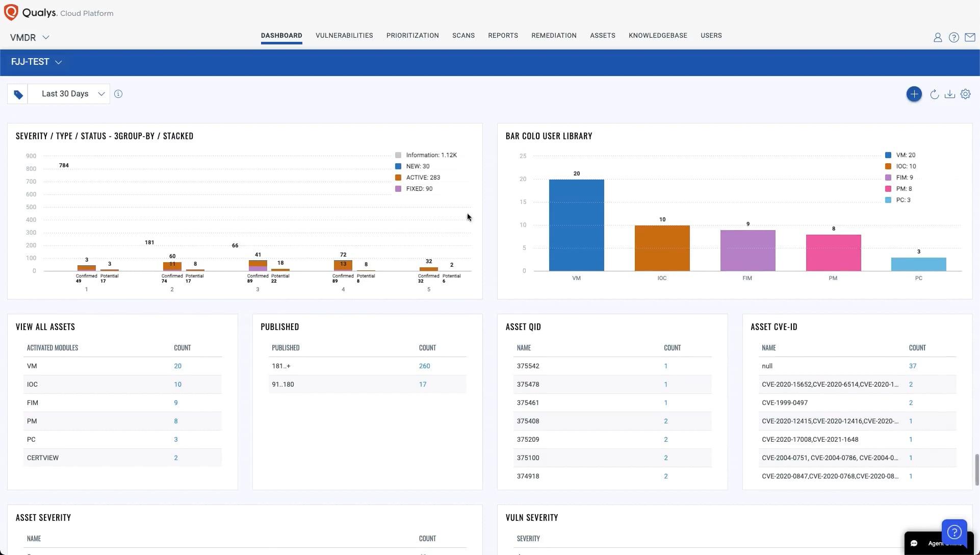Click the info icon beside Last 30 Days
The height and width of the screenshot is (555, 980).
(118, 94)
